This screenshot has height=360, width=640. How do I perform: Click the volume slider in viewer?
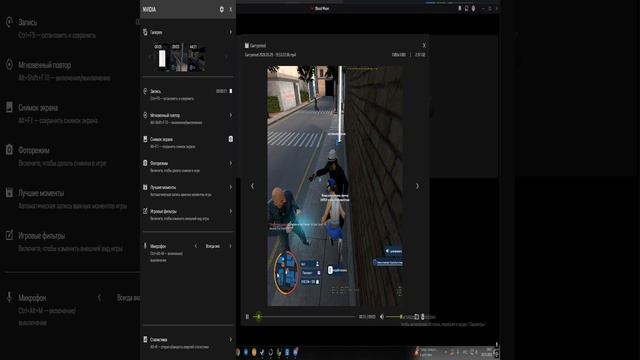tap(394, 316)
